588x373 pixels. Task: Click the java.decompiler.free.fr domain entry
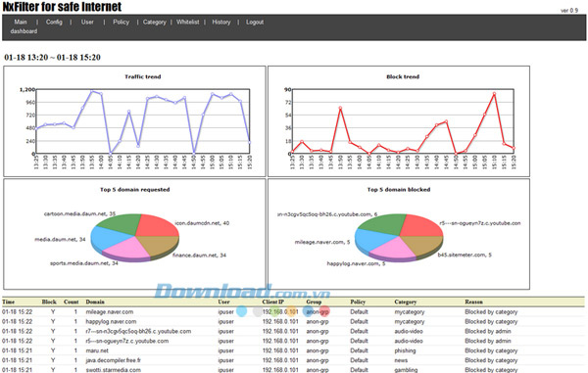tap(114, 360)
